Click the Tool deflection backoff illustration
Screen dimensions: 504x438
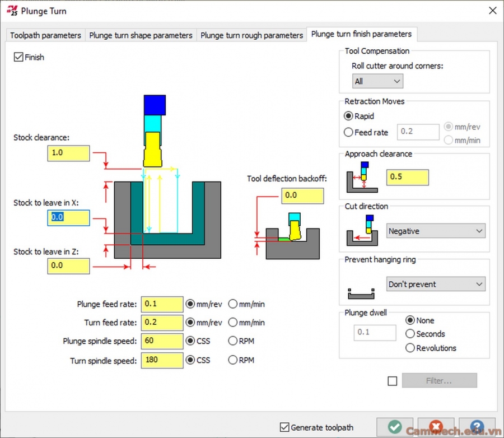pyautogui.click(x=292, y=236)
